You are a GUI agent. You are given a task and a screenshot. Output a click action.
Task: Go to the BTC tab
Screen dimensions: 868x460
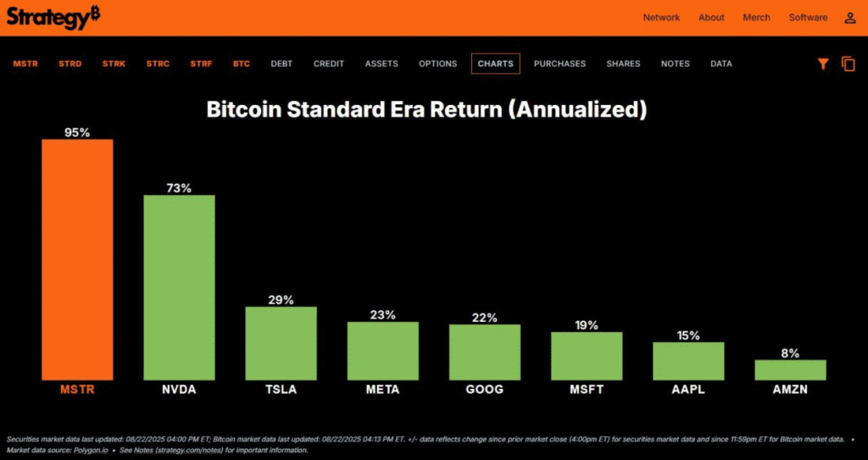(242, 64)
